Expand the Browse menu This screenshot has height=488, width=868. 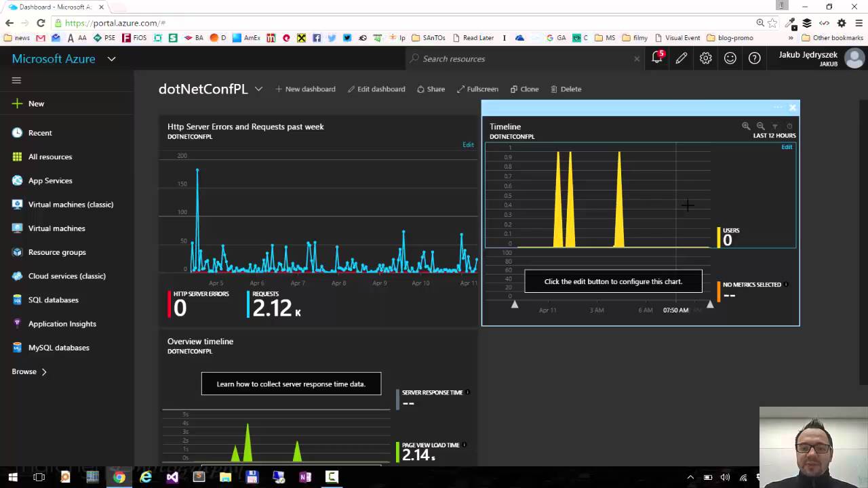point(29,371)
